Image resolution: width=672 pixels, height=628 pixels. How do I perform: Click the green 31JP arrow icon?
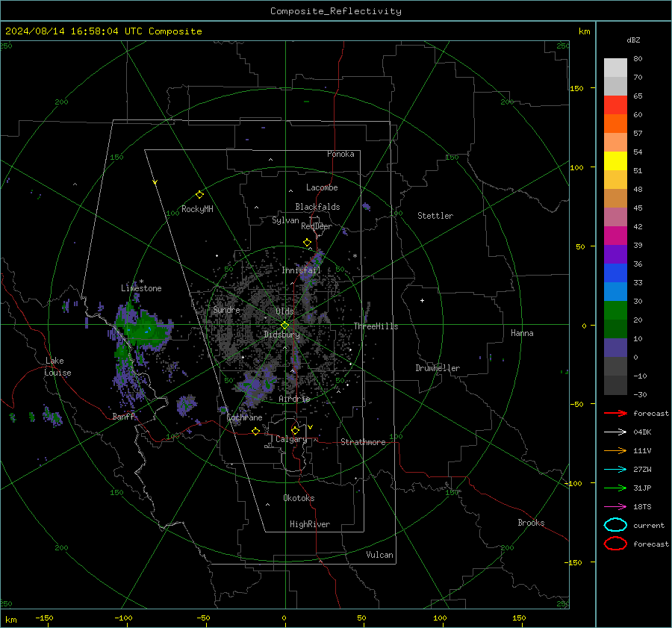[615, 488]
